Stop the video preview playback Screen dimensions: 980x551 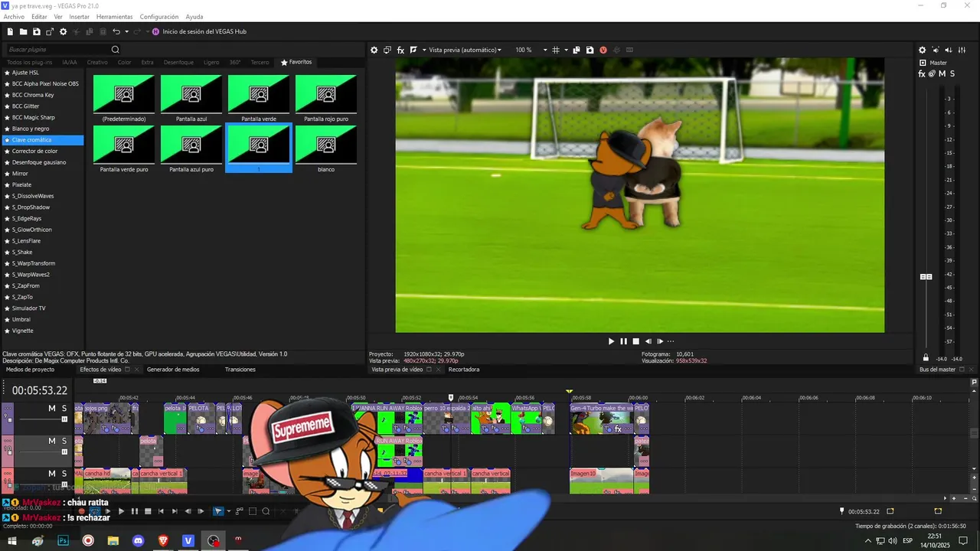pyautogui.click(x=635, y=341)
